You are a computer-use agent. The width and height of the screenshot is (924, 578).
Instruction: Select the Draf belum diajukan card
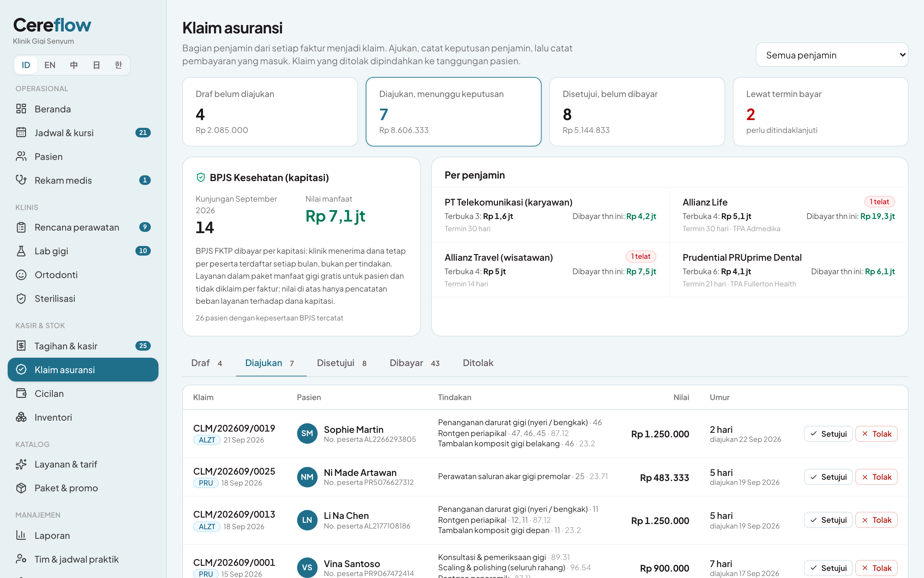click(x=270, y=112)
